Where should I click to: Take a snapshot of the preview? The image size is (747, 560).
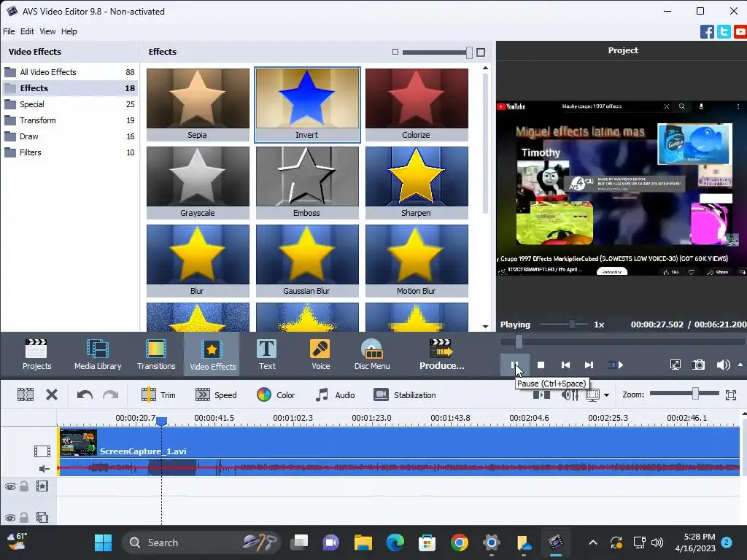point(698,365)
